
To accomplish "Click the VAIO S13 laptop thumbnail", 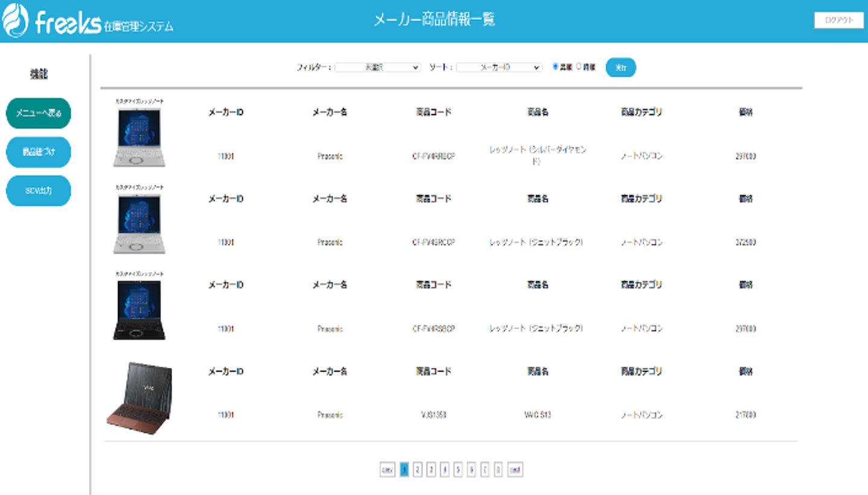I will pos(139,397).
